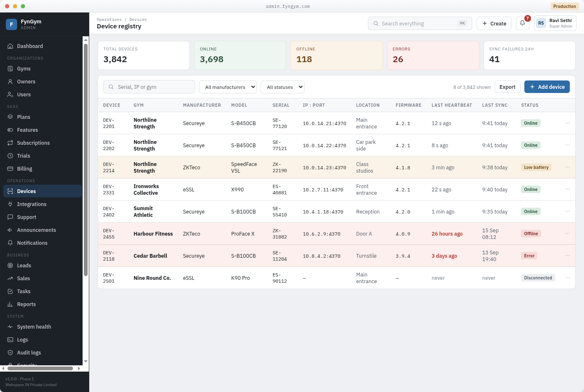Click the sidebar scroll down arrow
Screen dimensions: 584x392
86,362
